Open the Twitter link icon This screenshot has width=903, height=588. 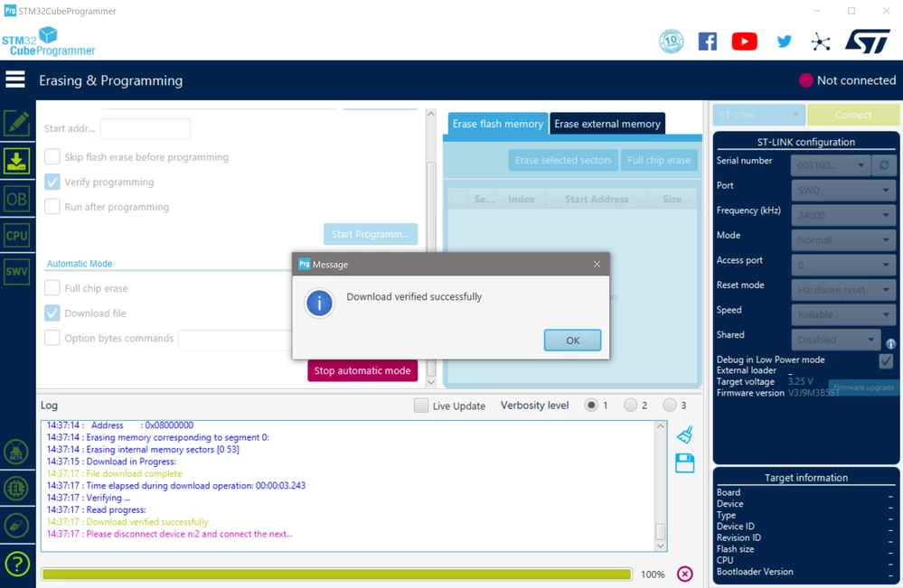coord(784,42)
